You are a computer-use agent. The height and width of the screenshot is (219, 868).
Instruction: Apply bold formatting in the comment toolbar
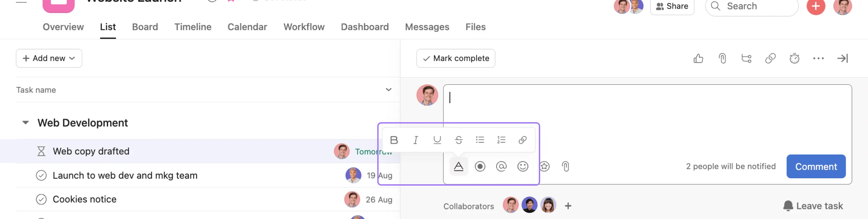[394, 140]
